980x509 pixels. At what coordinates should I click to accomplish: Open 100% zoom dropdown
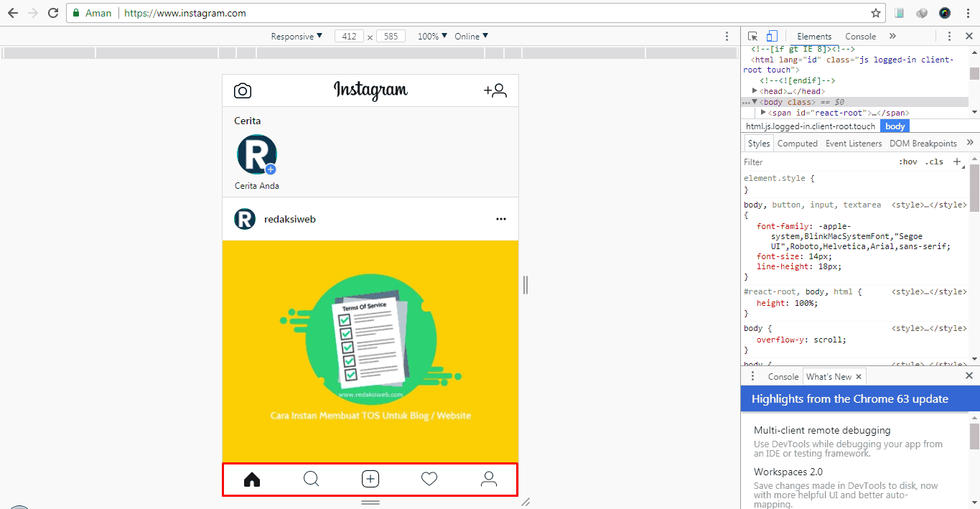(432, 36)
